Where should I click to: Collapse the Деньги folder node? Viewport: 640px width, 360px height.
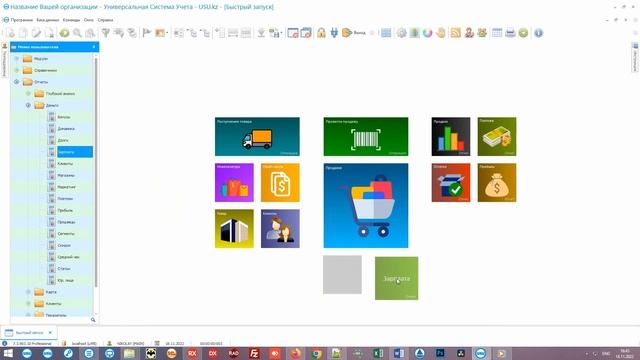click(x=28, y=105)
